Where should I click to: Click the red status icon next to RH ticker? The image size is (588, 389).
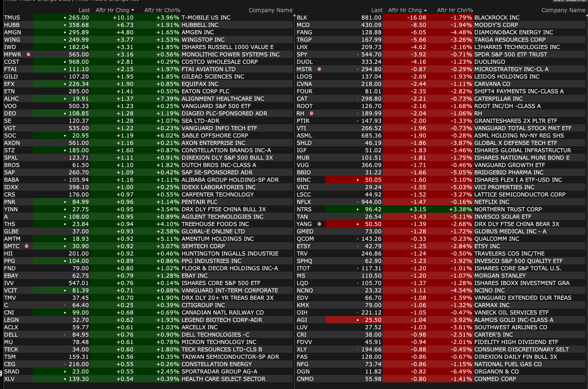tap(312, 114)
